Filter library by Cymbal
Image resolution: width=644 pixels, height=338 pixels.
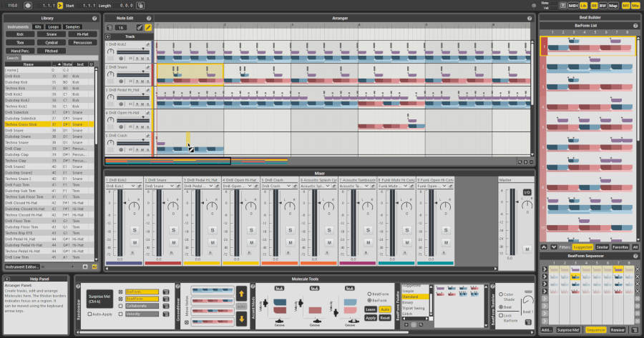tap(52, 43)
